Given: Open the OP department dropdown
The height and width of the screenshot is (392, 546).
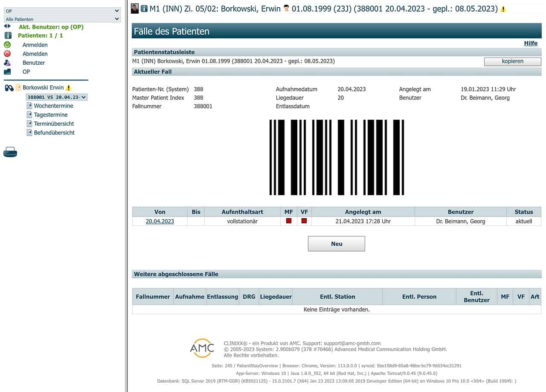Looking at the screenshot, I should (62, 11).
